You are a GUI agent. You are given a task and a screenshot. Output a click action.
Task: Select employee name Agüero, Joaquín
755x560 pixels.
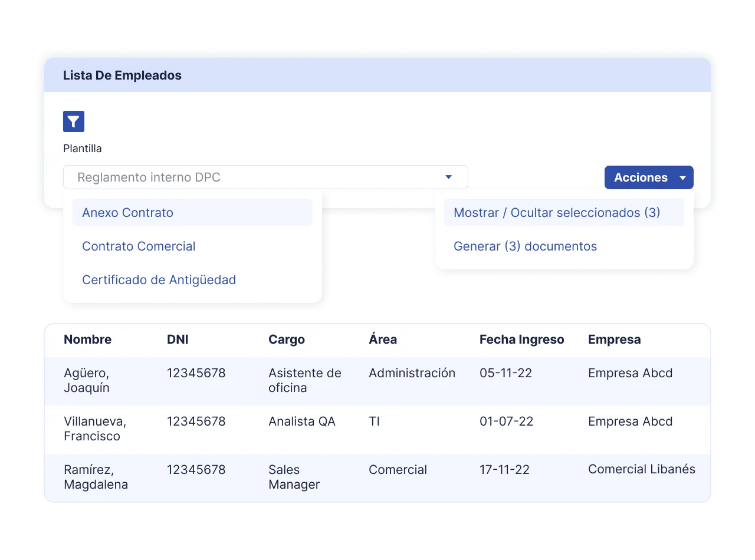tap(87, 381)
